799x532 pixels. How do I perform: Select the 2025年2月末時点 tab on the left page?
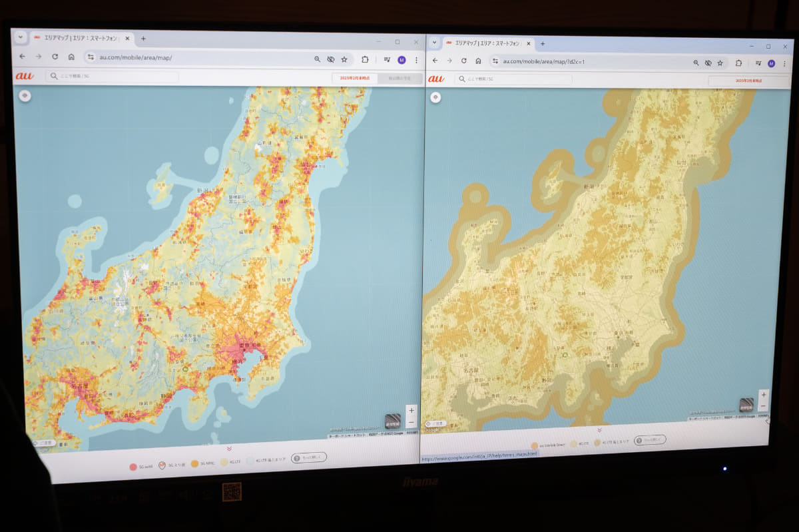354,78
